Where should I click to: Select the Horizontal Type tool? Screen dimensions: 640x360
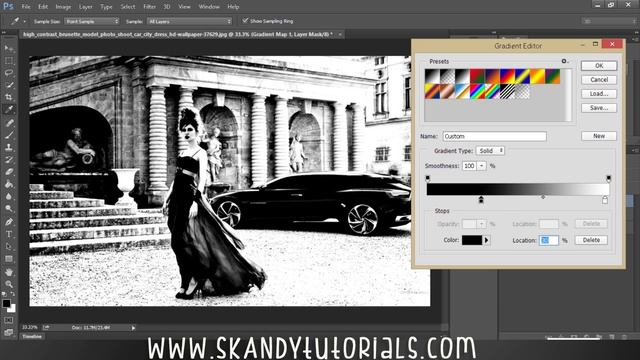pyautogui.click(x=9, y=234)
